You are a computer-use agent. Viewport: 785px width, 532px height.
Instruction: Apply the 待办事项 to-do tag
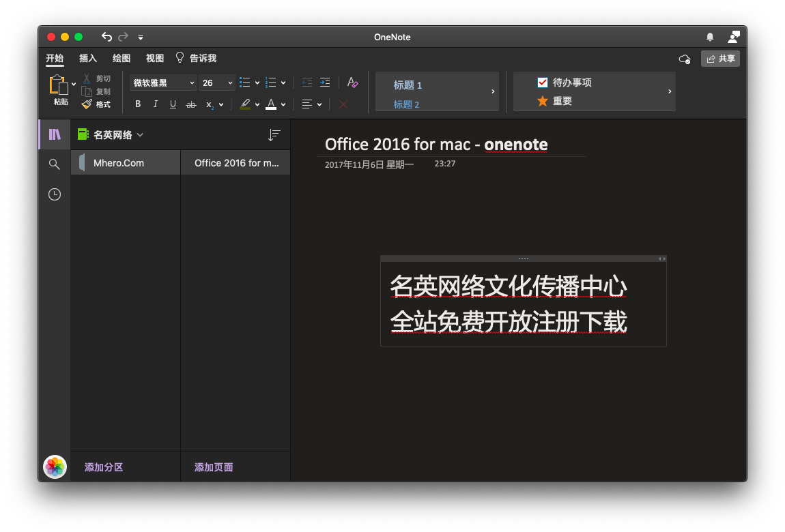565,83
